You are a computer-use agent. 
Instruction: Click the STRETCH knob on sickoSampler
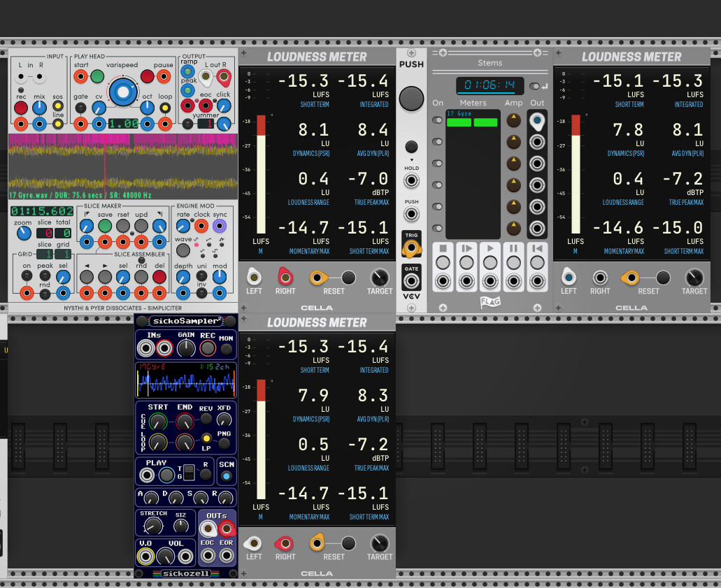click(x=153, y=526)
